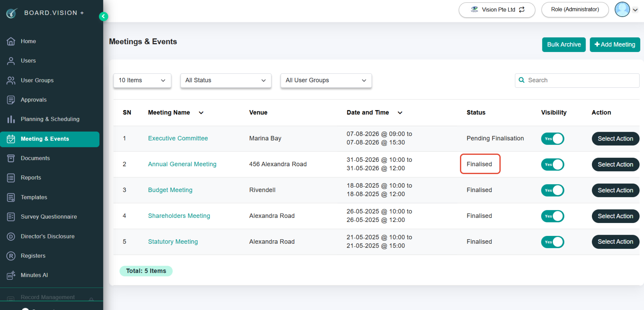Click the Survey Questionnaire form icon

(x=11, y=217)
